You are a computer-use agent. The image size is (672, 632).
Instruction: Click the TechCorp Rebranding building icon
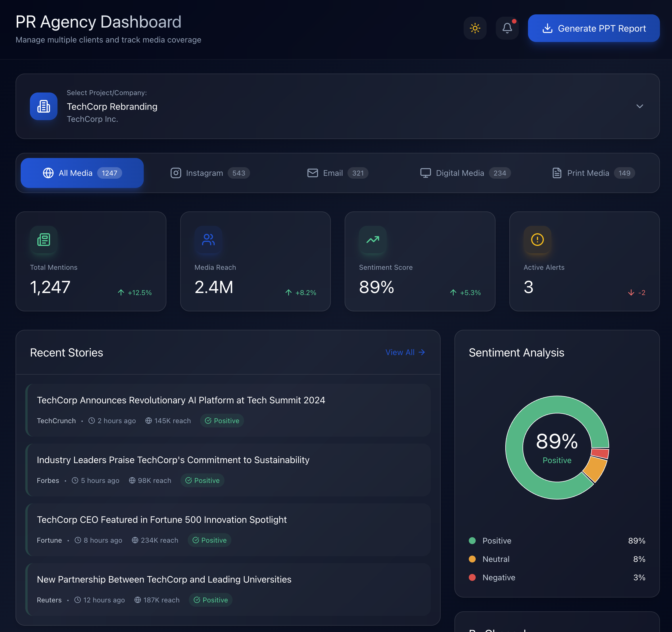[43, 106]
